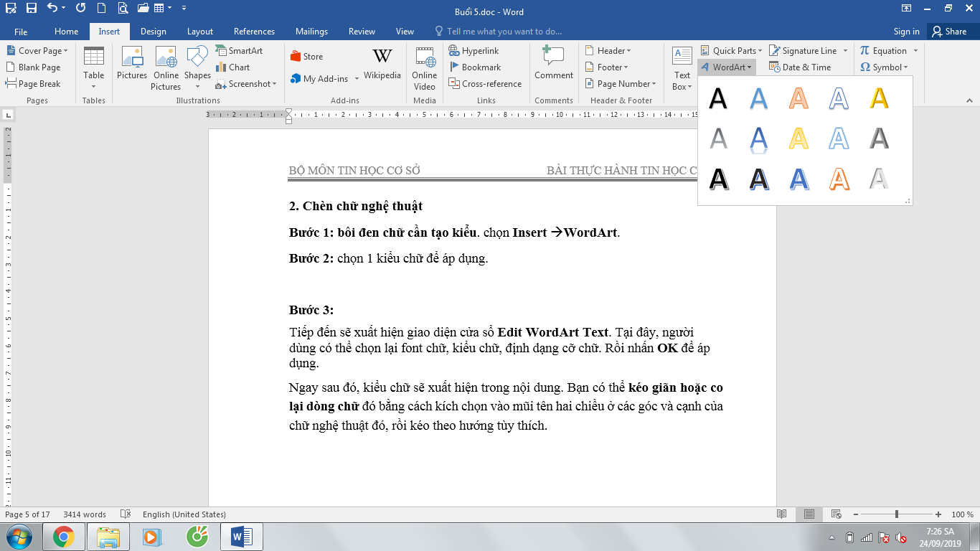
Task: Insert a Page Break
Action: (34, 84)
